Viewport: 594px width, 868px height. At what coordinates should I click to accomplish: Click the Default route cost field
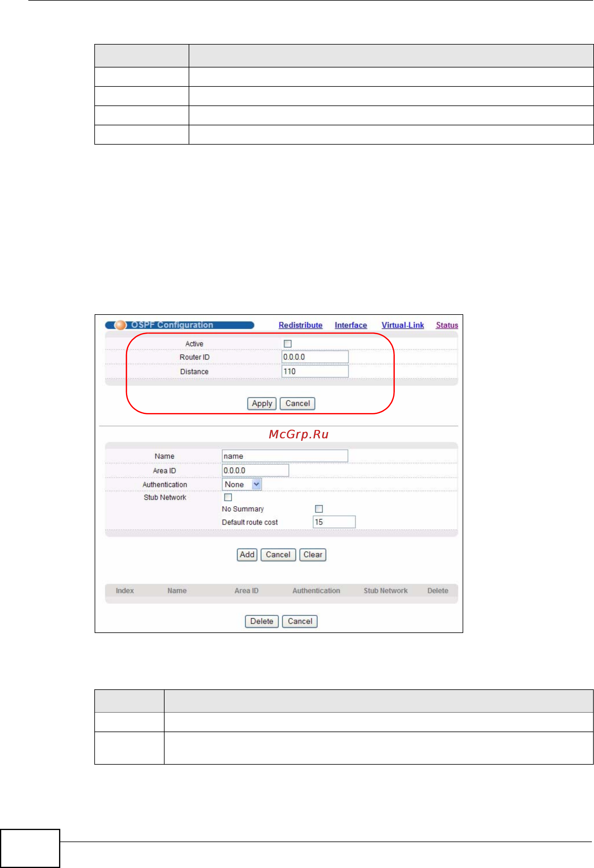(334, 522)
